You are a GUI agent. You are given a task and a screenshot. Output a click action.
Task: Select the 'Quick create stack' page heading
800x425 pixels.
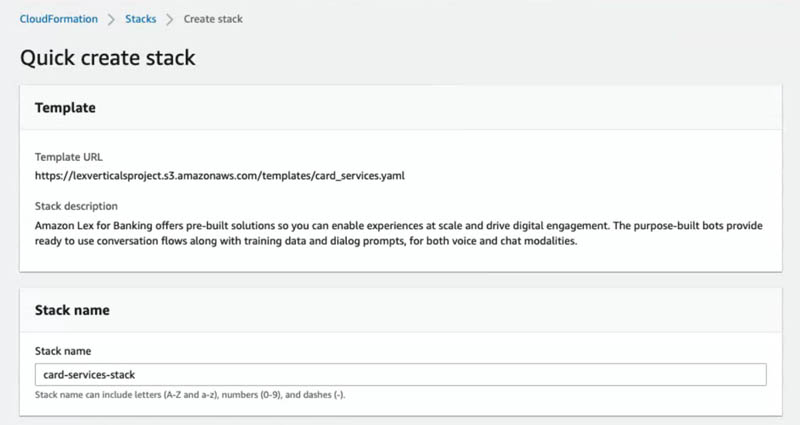coord(108,58)
